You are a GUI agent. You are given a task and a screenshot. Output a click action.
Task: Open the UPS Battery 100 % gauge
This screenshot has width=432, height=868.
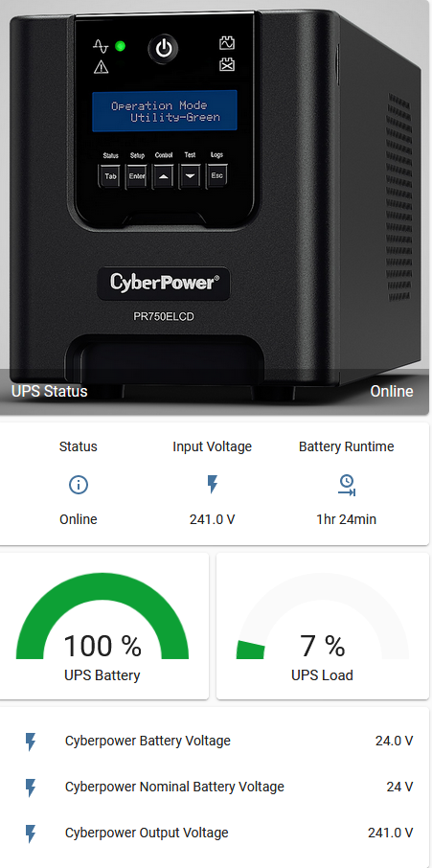coord(102,626)
